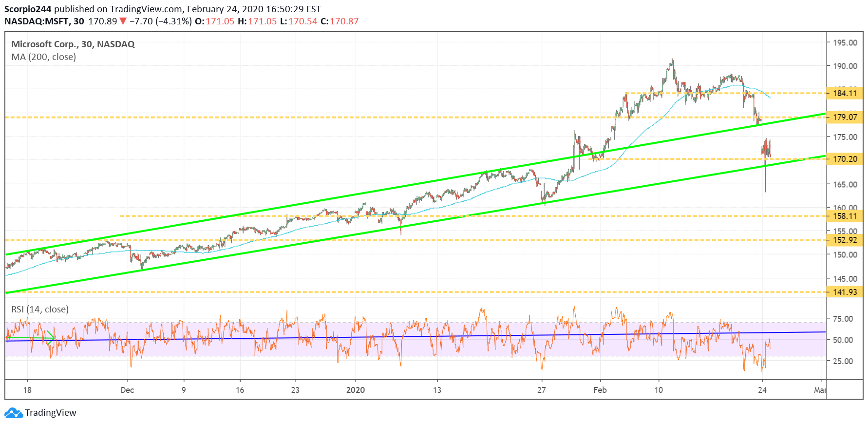
Task: Click the 145.00 price axis value
Action: coord(845,279)
